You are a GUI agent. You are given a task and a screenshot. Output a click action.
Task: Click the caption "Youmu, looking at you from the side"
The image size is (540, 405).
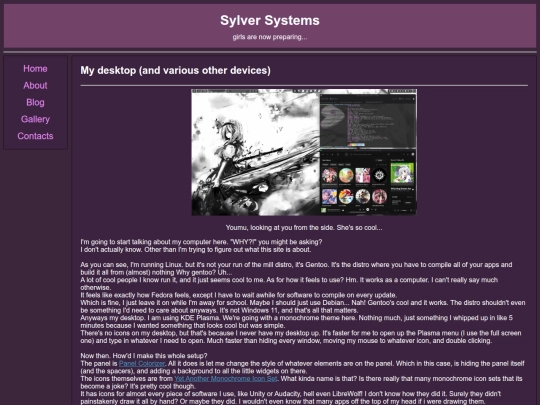click(304, 227)
